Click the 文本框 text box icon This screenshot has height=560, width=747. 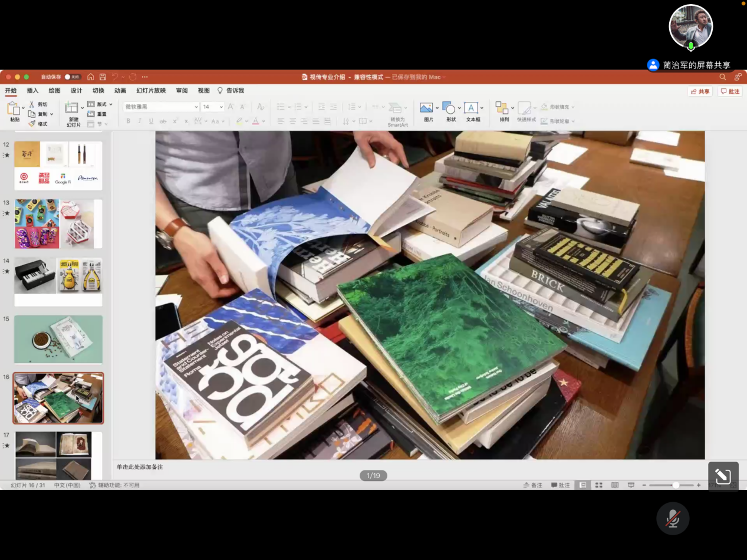click(470, 108)
